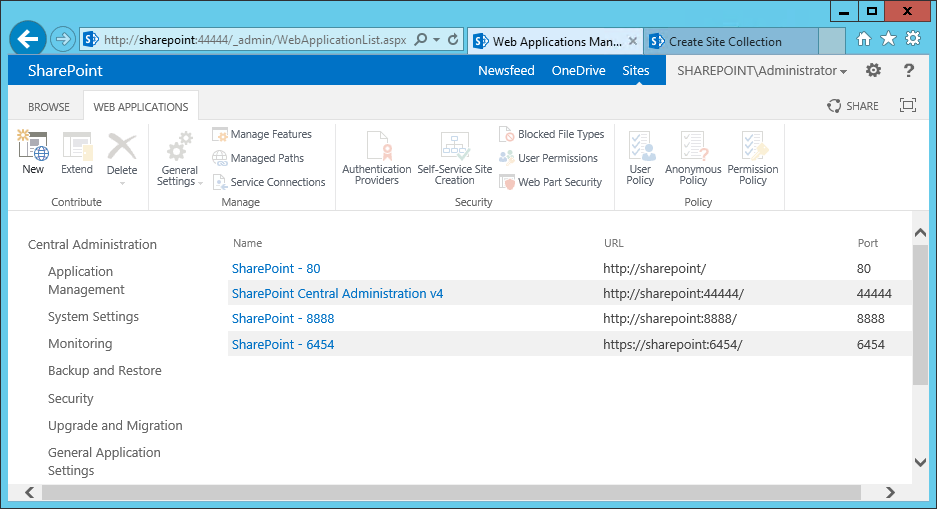The image size is (937, 509).
Task: Click the Share icon button
Action: point(853,106)
